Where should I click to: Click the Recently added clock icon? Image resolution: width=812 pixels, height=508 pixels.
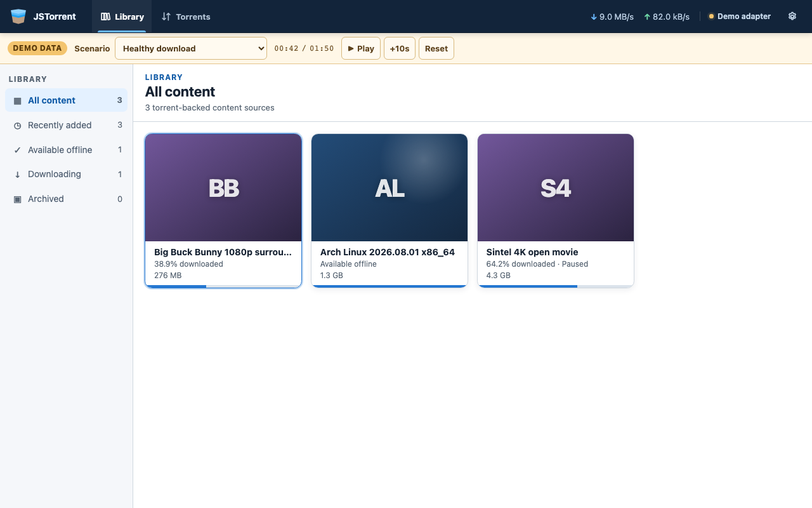tap(17, 125)
